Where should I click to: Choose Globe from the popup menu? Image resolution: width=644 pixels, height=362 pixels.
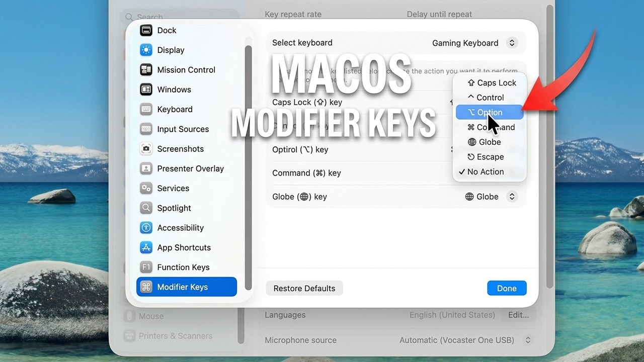[x=490, y=142]
